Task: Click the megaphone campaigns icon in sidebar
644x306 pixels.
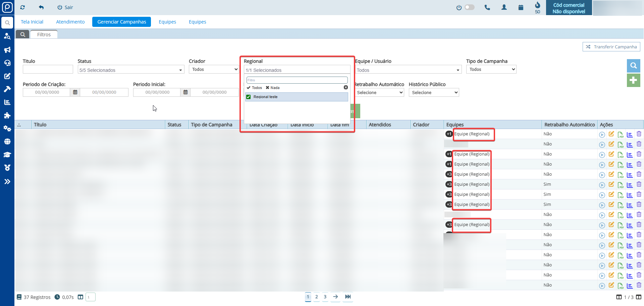Action: point(7,50)
